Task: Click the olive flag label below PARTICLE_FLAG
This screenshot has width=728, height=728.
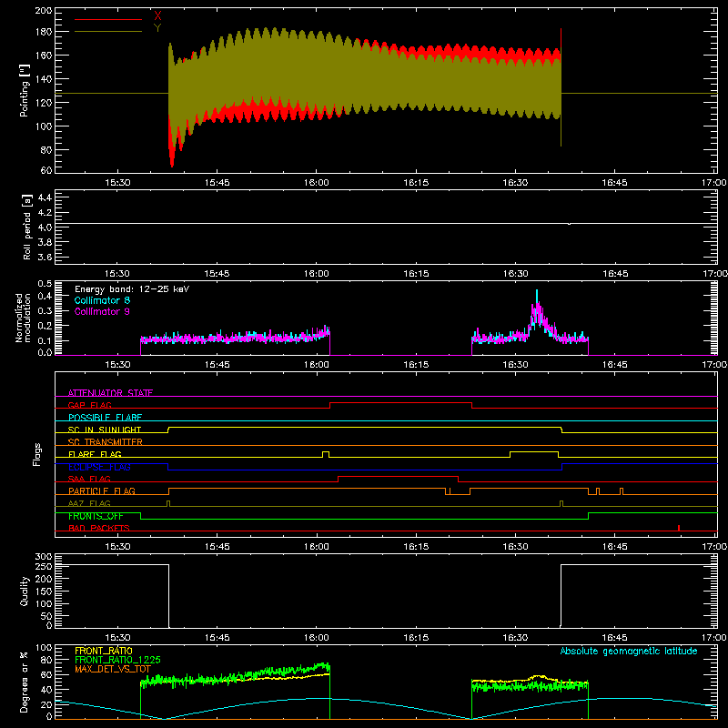Action: click(89, 503)
